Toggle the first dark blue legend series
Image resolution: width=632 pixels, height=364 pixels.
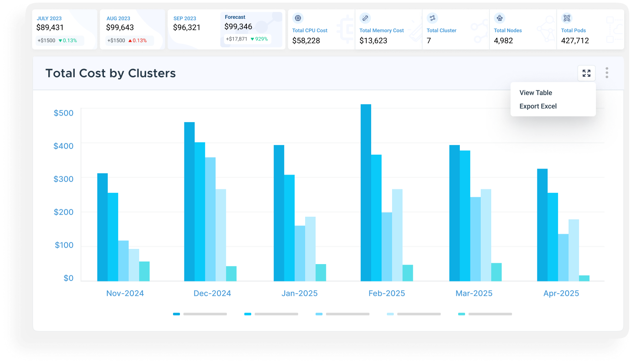tap(176, 314)
